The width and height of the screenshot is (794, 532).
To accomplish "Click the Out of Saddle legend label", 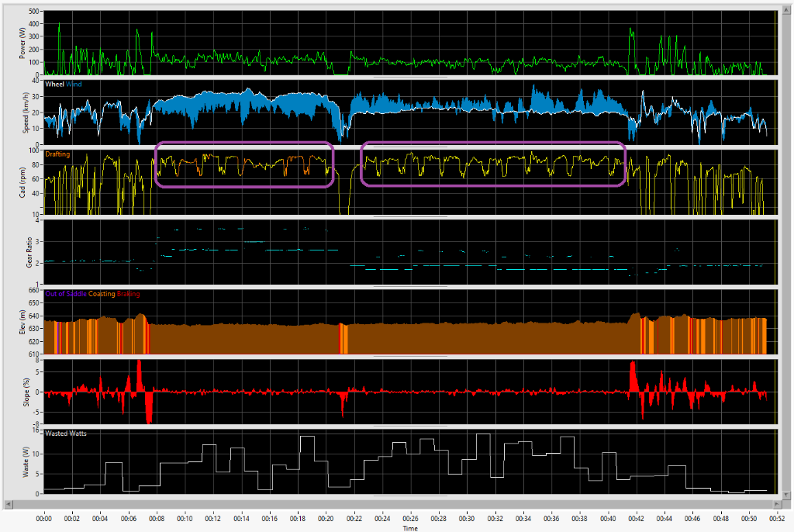I will [x=66, y=294].
